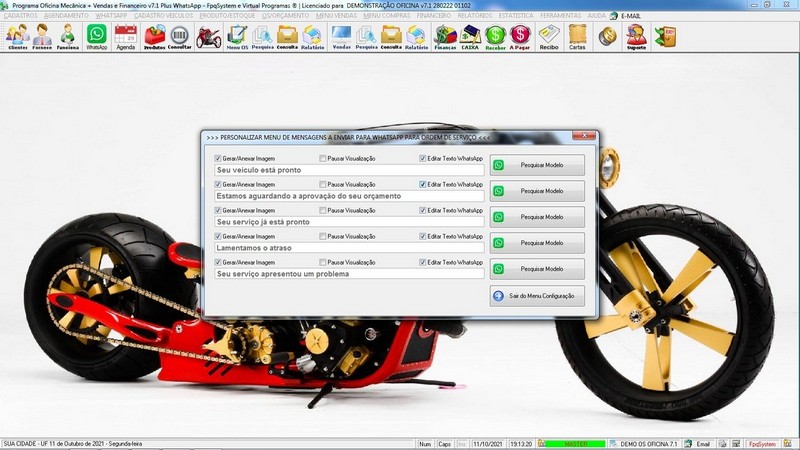Open the FINANCEIRO menu
Viewport: 800px width, 450px height.
[434, 16]
